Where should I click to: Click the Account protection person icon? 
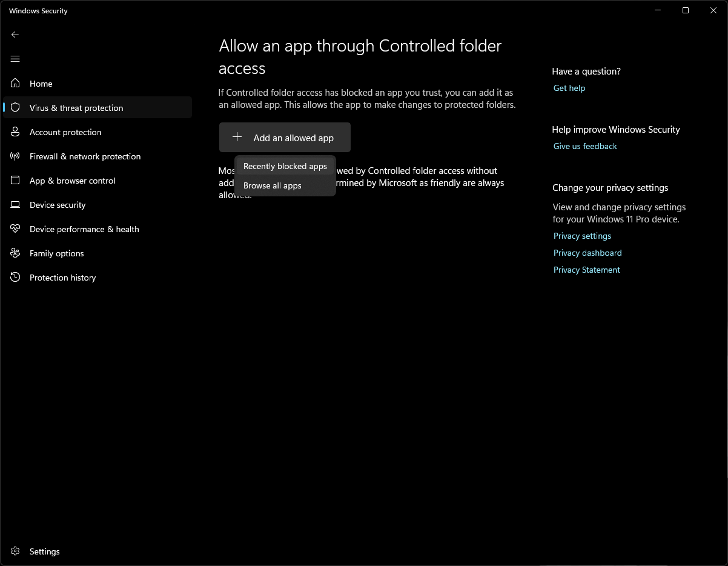coord(16,132)
